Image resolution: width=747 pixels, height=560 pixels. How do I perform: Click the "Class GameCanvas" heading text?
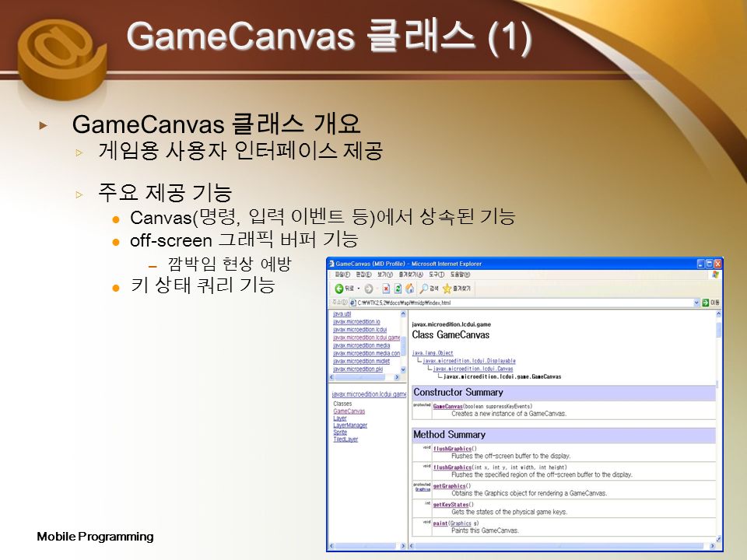pos(451,334)
